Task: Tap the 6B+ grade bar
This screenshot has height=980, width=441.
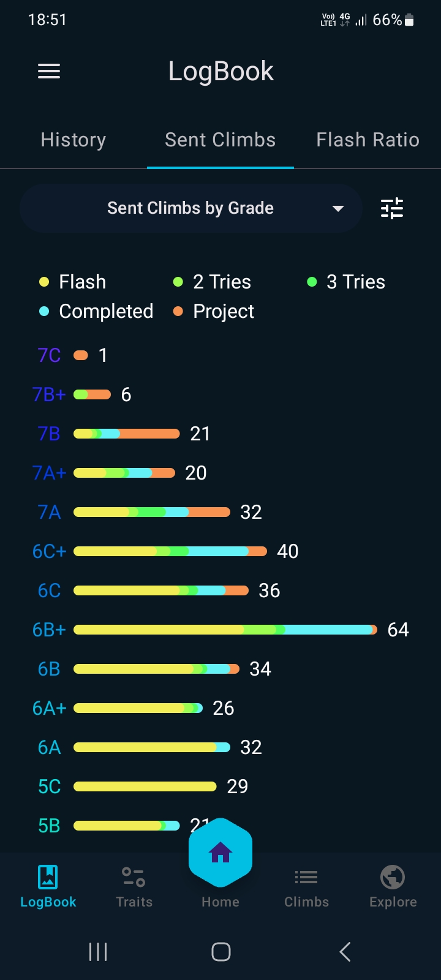Action: click(x=225, y=630)
